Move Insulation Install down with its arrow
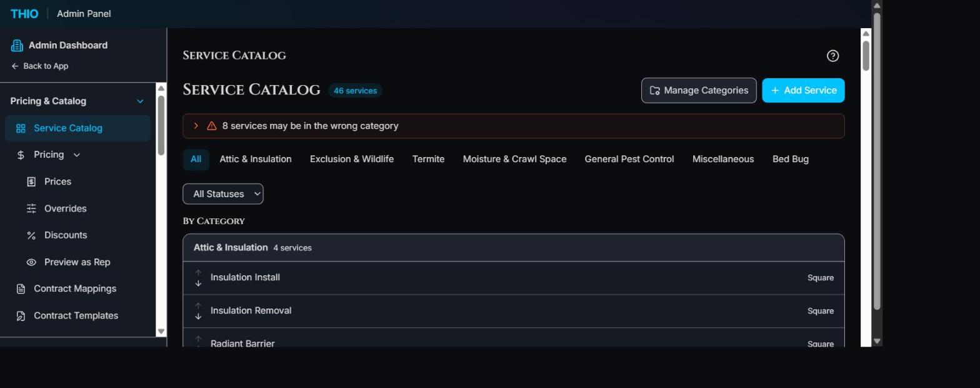 tap(198, 283)
